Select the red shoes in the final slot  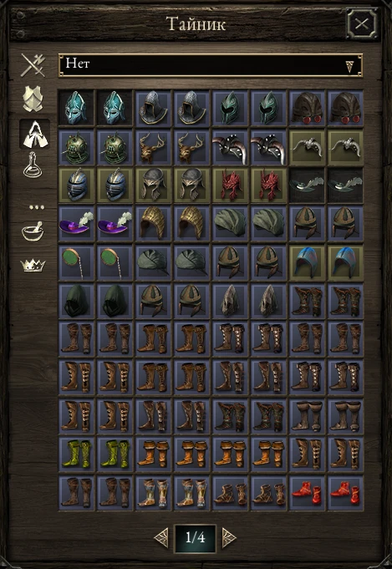click(x=345, y=492)
